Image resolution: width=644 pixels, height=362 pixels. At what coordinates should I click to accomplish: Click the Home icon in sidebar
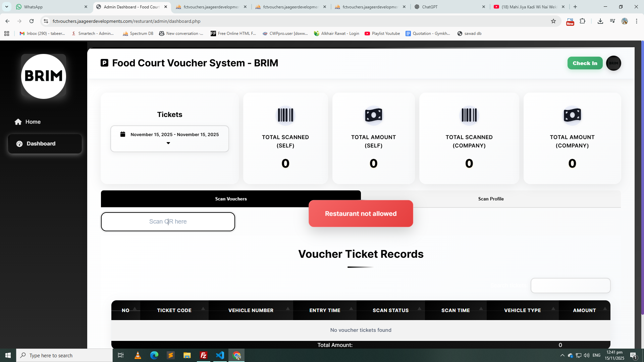(x=18, y=122)
